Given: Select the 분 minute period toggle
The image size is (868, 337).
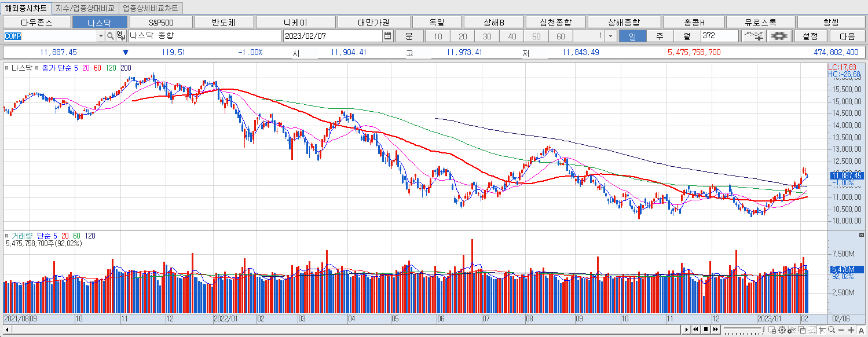Looking at the screenshot, I should point(409,36).
